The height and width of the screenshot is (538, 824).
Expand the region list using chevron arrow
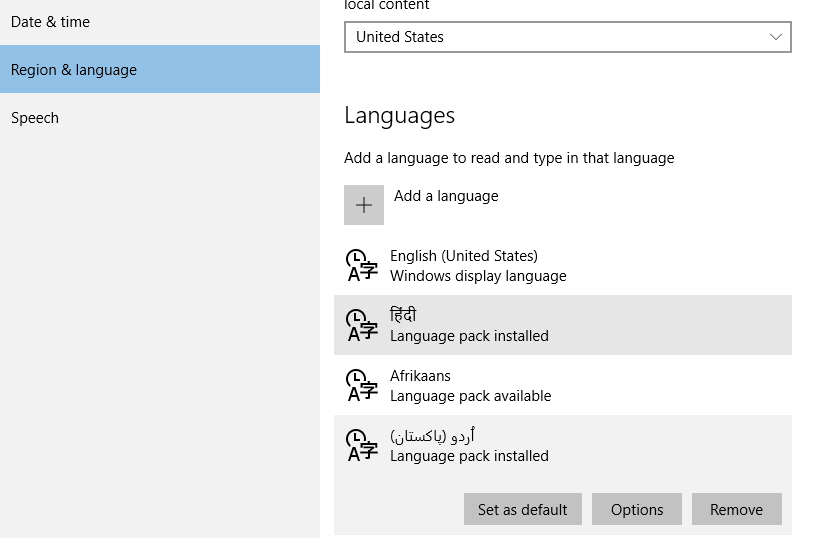coord(776,37)
